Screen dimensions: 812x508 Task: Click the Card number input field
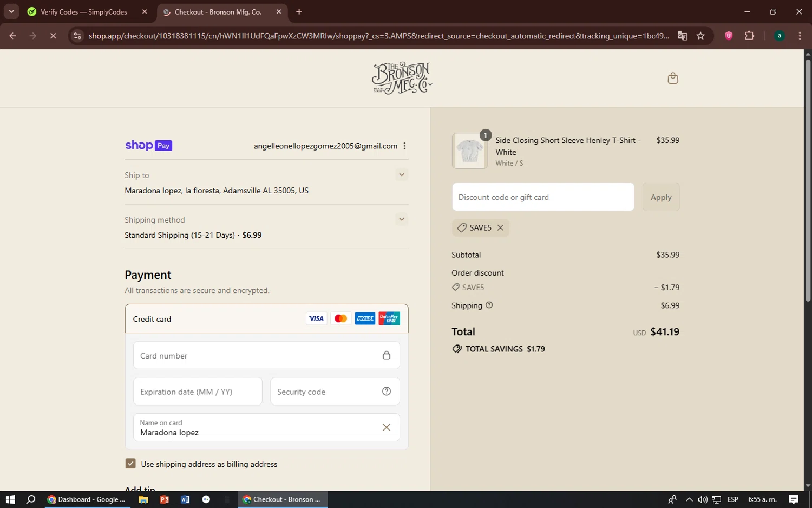266,355
